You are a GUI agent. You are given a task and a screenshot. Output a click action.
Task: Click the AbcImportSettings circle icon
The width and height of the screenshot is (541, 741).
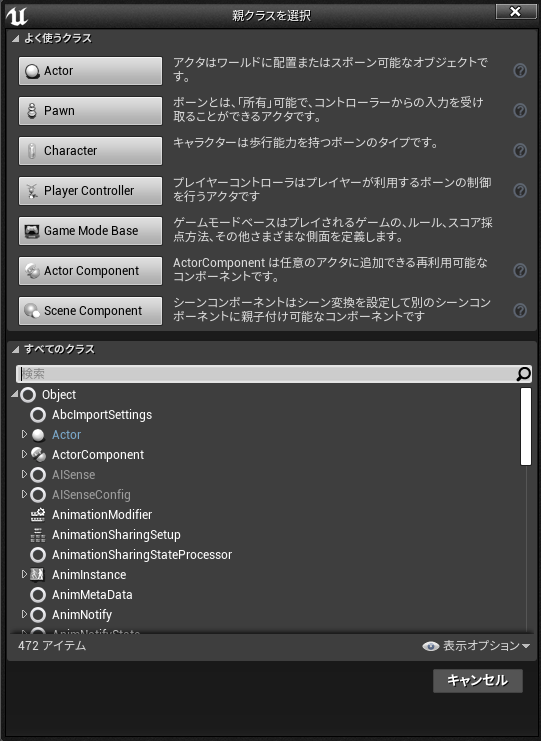[38, 415]
